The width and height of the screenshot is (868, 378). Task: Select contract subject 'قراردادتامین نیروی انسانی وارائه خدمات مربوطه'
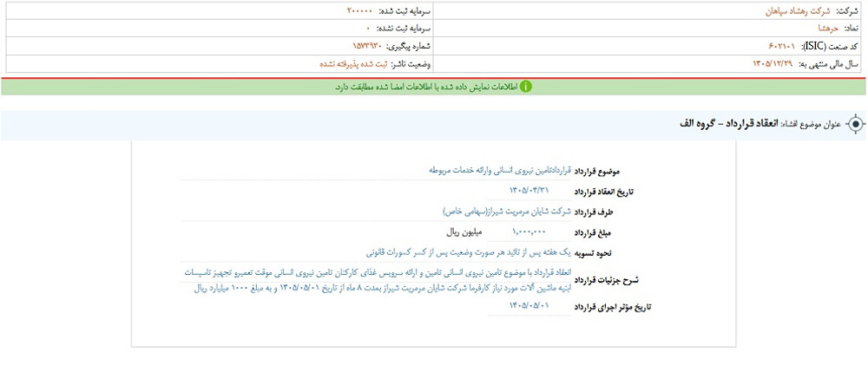501,170
